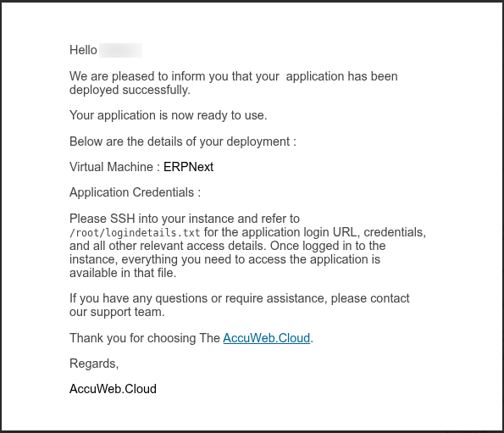504x433 pixels.
Task: Click 'Your application is now ready to use.'
Action: pos(168,115)
